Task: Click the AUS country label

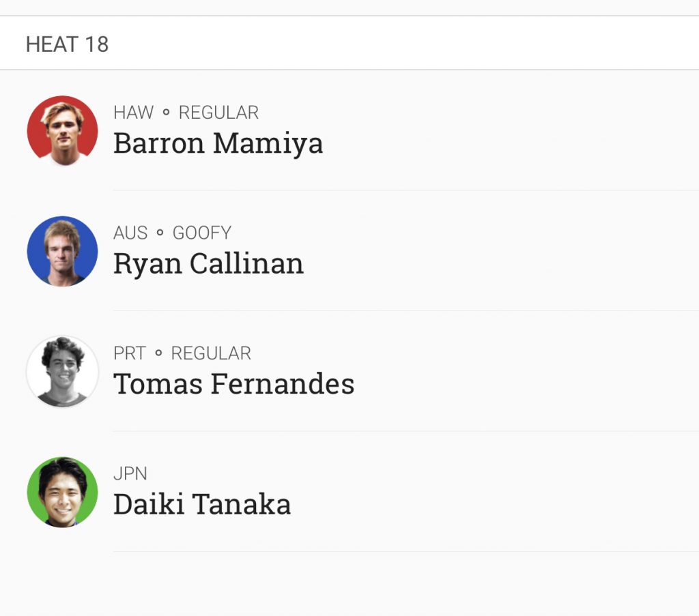Action: [x=130, y=233]
